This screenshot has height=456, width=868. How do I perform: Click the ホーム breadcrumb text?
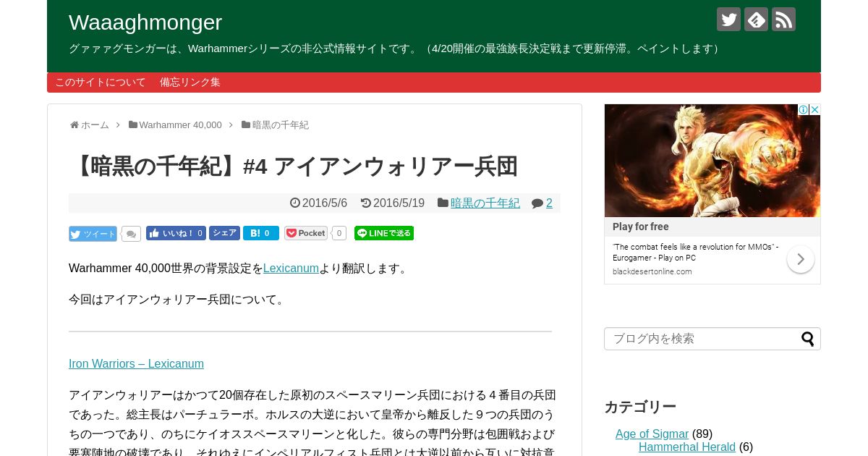(95, 125)
